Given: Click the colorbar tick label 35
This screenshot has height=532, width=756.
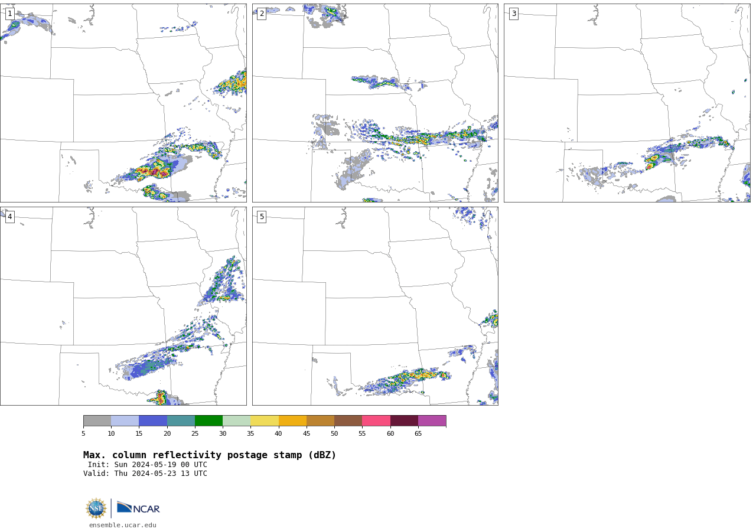Looking at the screenshot, I should pyautogui.click(x=250, y=434).
